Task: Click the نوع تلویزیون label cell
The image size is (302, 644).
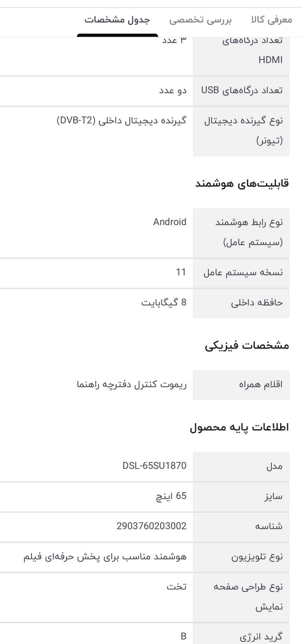Action: click(x=257, y=557)
